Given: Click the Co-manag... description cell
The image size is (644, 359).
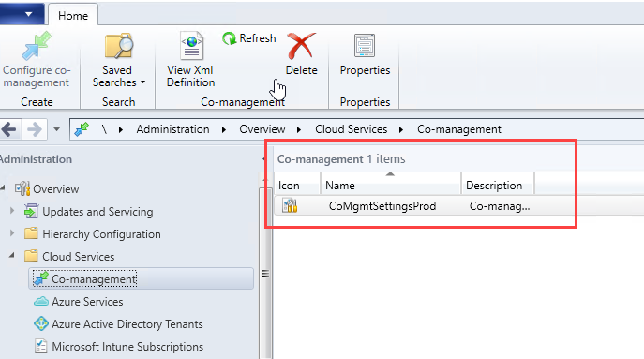Looking at the screenshot, I should (500, 206).
